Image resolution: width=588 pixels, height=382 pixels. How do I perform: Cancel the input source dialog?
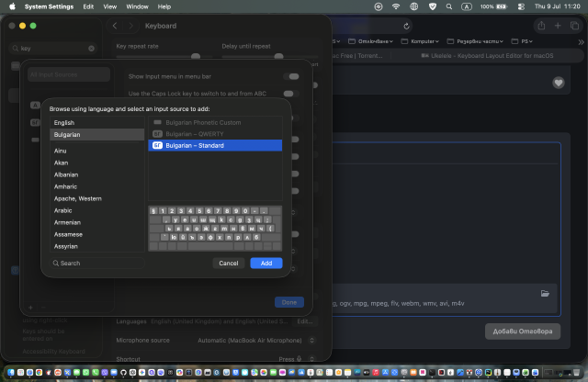click(x=229, y=264)
